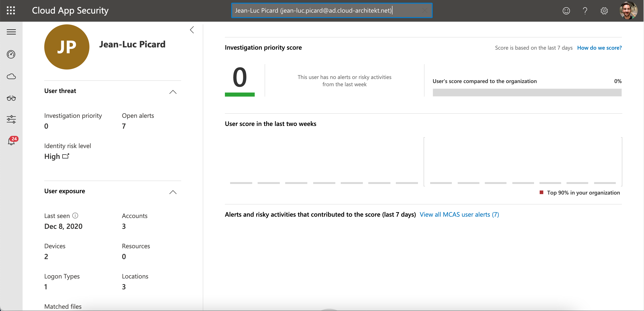Open Cloud Discovery via the cloud icon
The width and height of the screenshot is (644, 311).
coord(11,77)
